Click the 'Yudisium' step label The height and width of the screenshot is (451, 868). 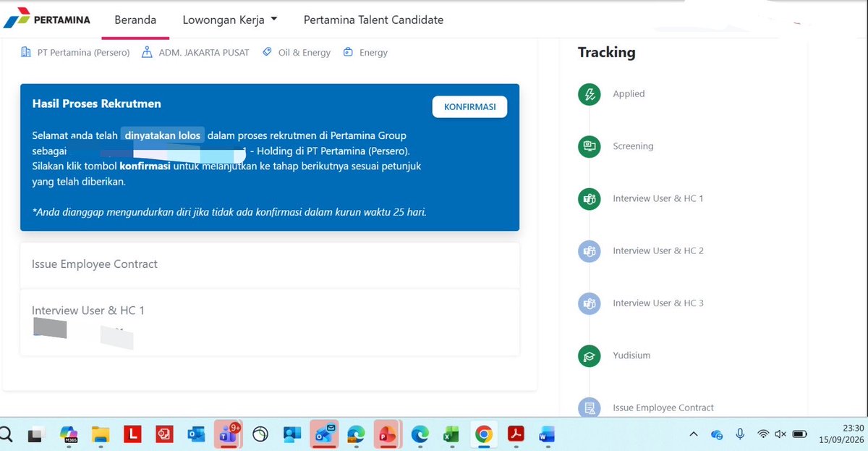point(631,355)
